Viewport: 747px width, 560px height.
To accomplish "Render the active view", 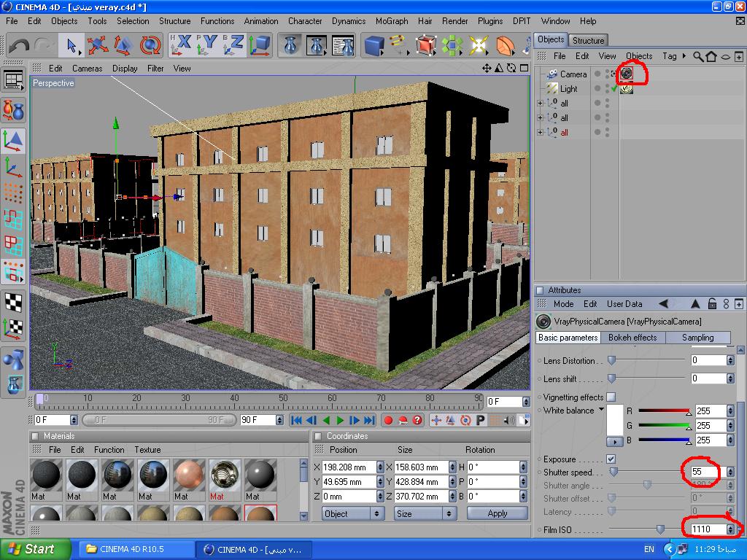I will [290, 46].
